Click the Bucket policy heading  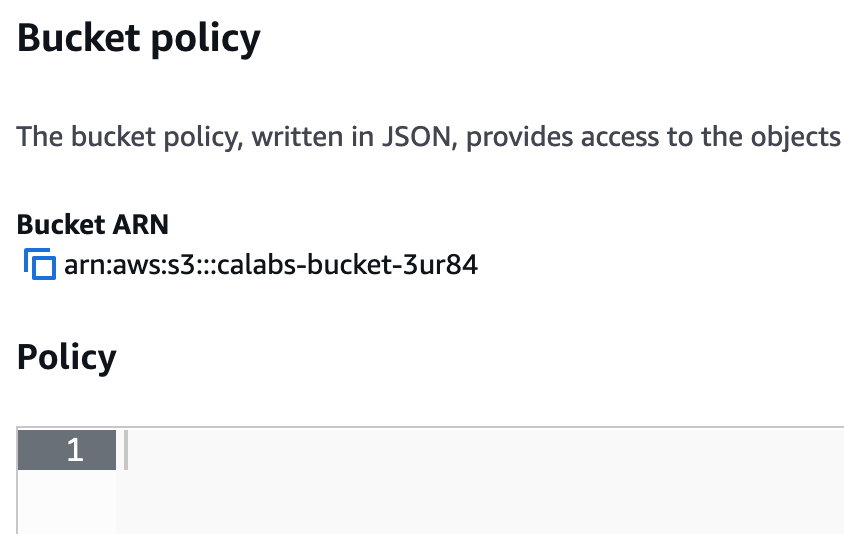click(139, 38)
